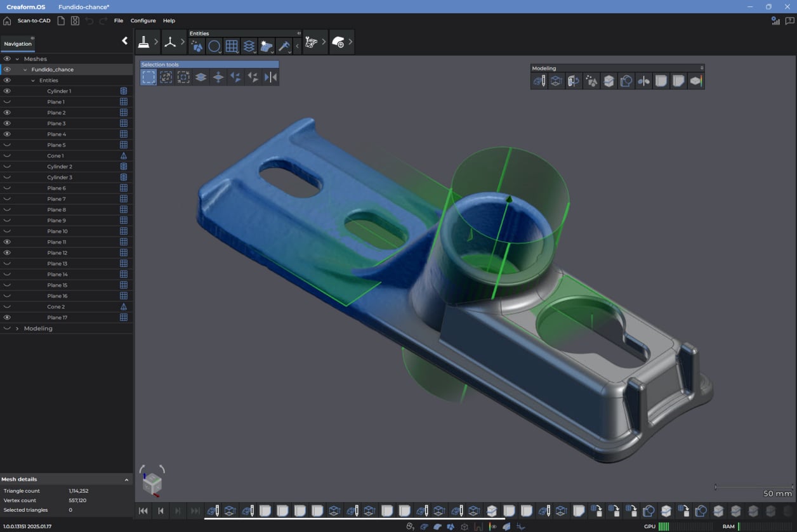Click the save file icon
Image resolution: width=797 pixels, height=532 pixels.
pos(75,21)
